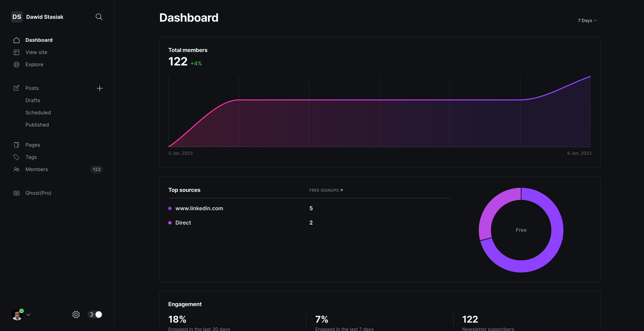The image size is (644, 331).
Task: Click the 122 members count badge
Action: [x=97, y=169]
